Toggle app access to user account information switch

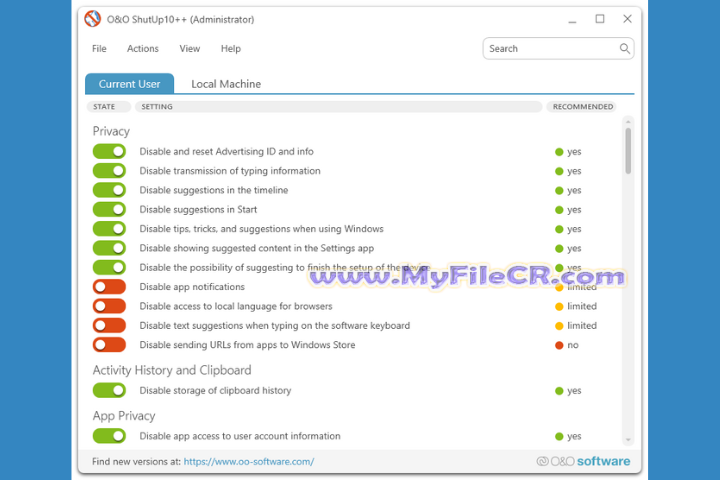109,436
